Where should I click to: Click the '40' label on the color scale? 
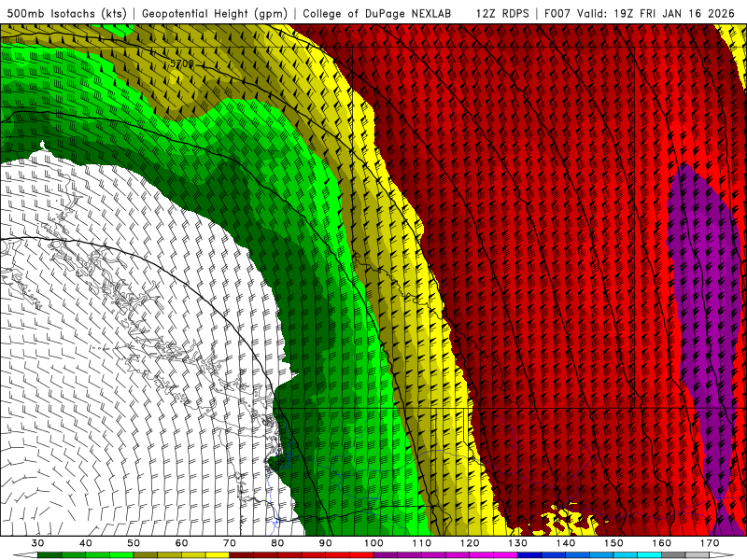point(86,543)
